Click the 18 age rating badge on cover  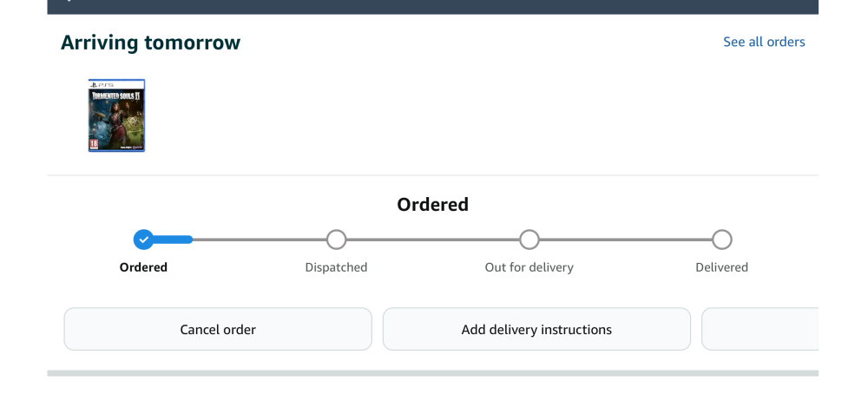pos(94,144)
